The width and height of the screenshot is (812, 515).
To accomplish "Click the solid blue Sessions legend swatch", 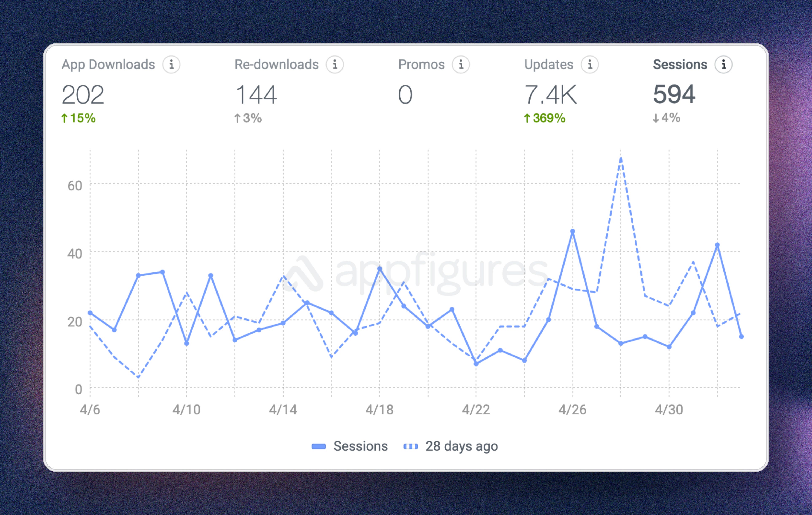I will 319,446.
